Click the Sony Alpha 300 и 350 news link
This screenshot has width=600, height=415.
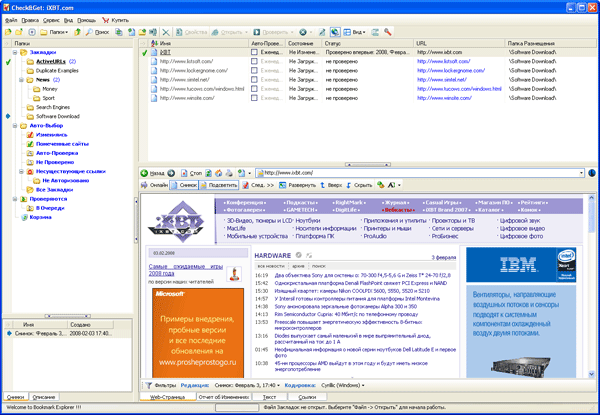pos(346,307)
